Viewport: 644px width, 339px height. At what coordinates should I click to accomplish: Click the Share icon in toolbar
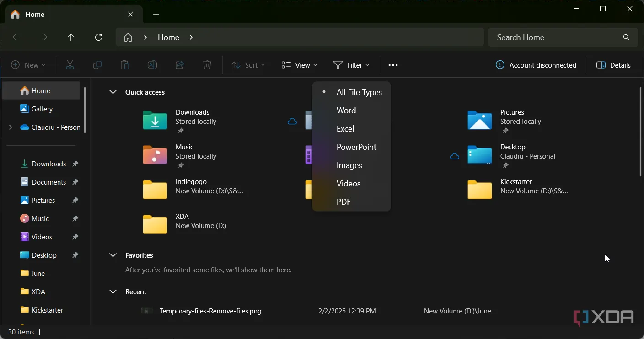(x=180, y=65)
